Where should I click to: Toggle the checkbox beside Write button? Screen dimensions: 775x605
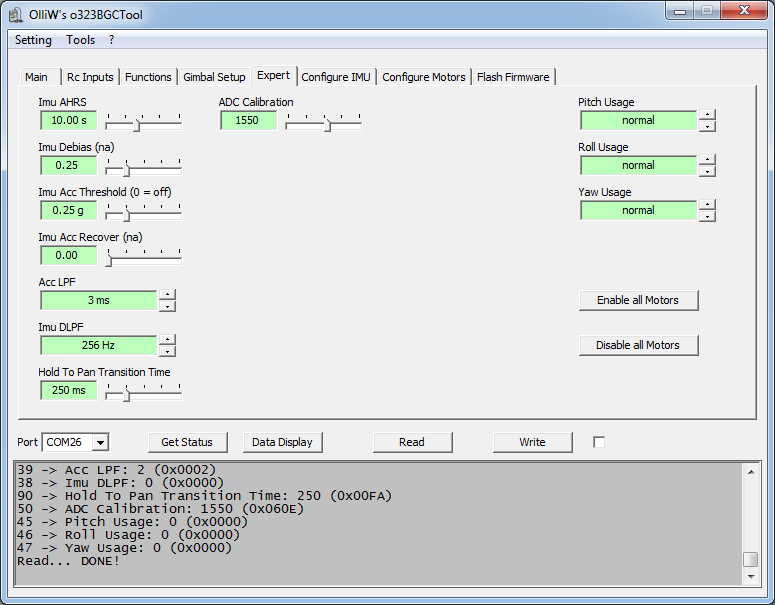tap(599, 442)
